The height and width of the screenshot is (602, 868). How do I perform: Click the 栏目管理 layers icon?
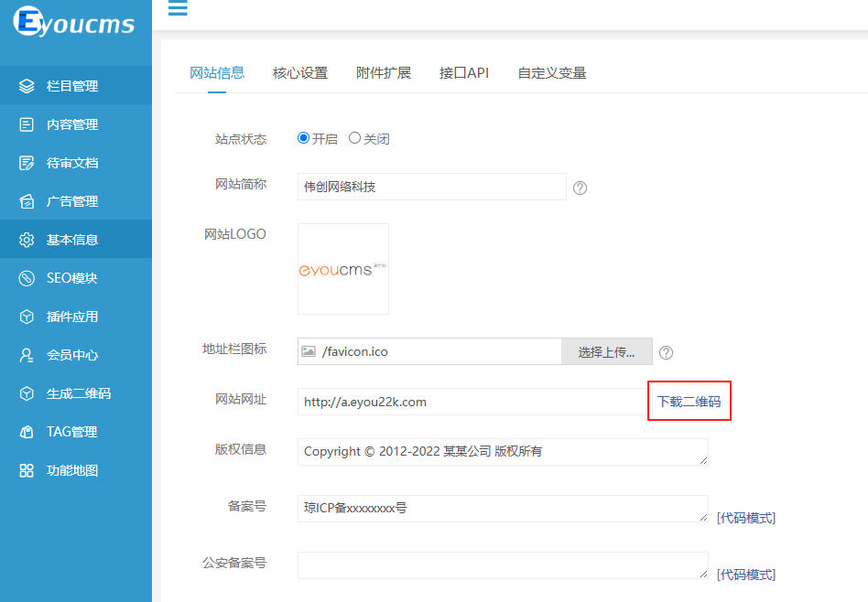click(x=27, y=86)
